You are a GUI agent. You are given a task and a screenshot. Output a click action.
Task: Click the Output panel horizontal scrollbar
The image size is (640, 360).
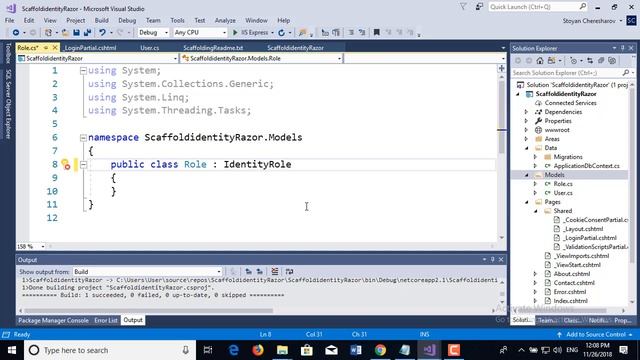click(148, 311)
